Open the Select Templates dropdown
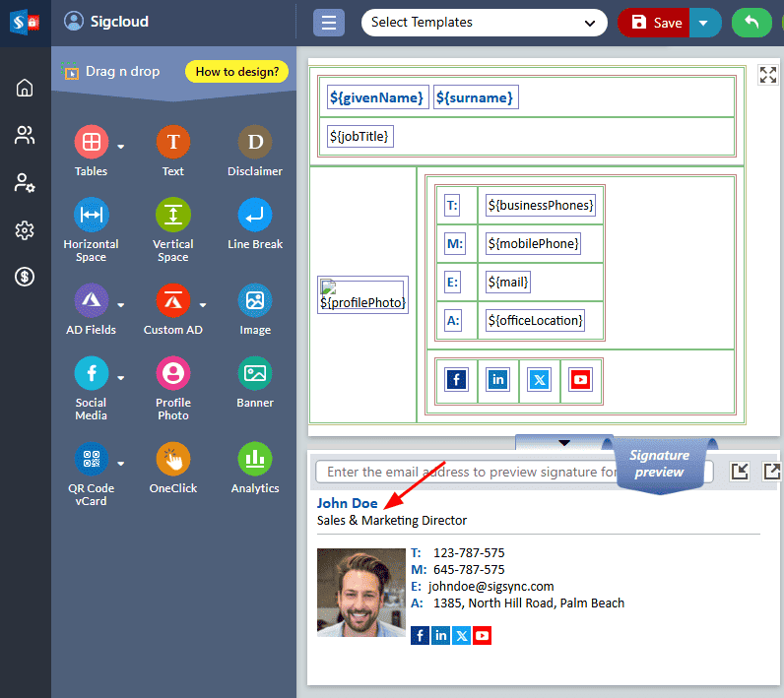 pos(484,23)
